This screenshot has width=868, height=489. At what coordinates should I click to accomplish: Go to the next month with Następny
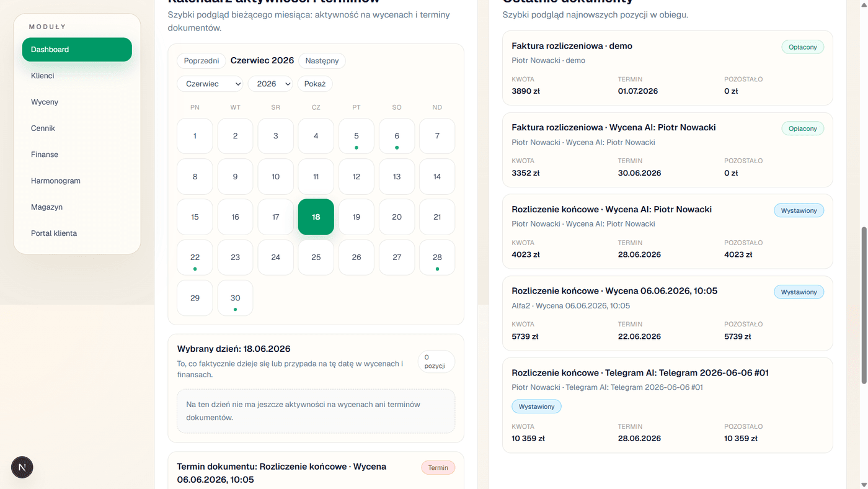coord(322,61)
